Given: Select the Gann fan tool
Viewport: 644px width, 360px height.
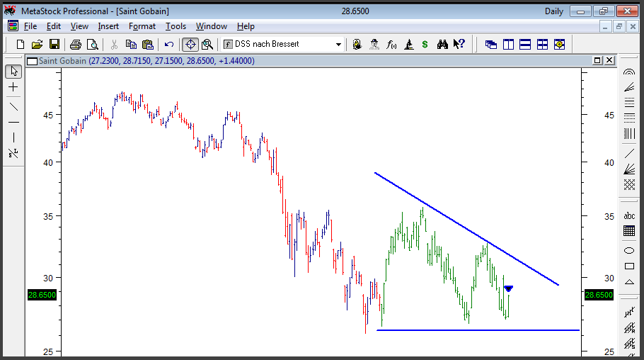Looking at the screenshot, I should pyautogui.click(x=629, y=169).
